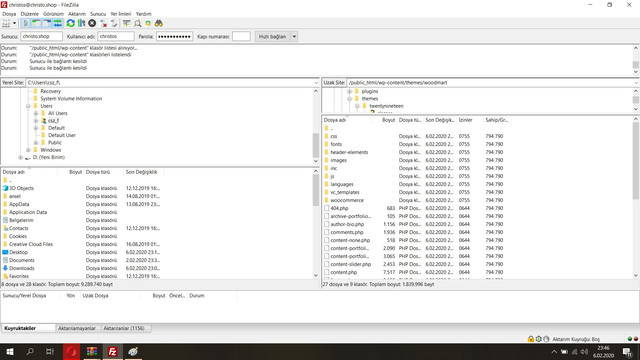The height and width of the screenshot is (360, 640).
Task: Collapse the themes remote tree node
Action: (x=349, y=99)
